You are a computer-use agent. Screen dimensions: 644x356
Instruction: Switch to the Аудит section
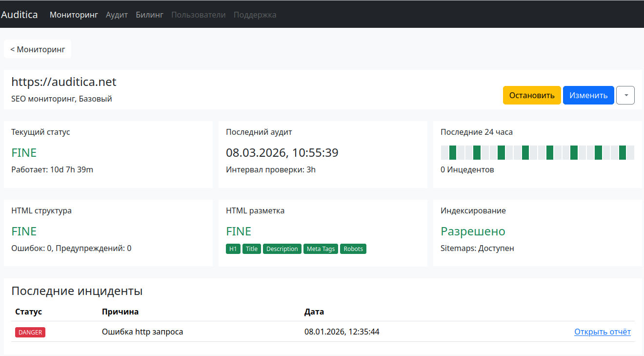(117, 15)
